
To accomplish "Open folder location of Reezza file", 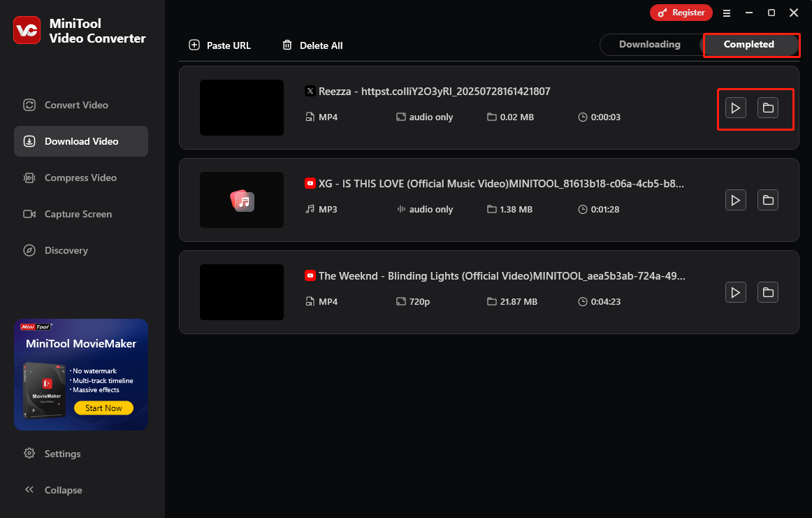I will click(x=768, y=108).
